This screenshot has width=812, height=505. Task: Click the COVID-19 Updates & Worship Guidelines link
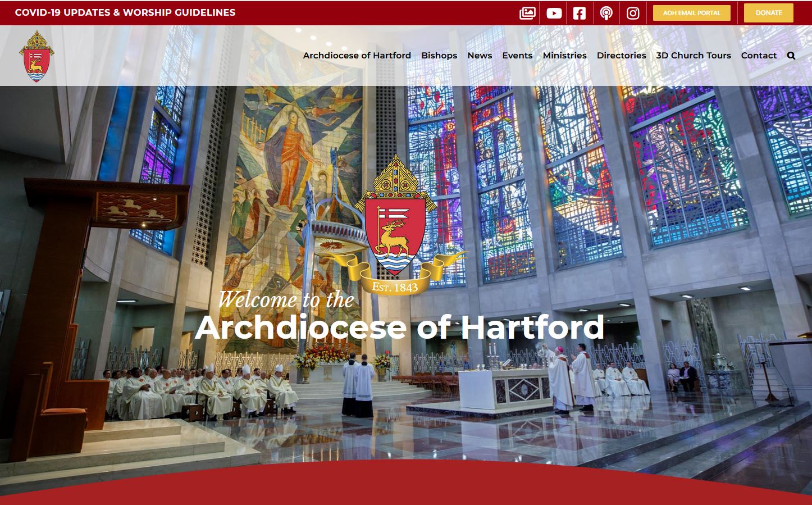126,12
